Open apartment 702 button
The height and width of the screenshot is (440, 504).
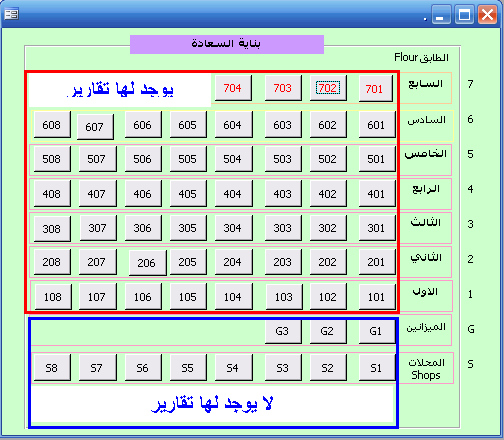(328, 88)
